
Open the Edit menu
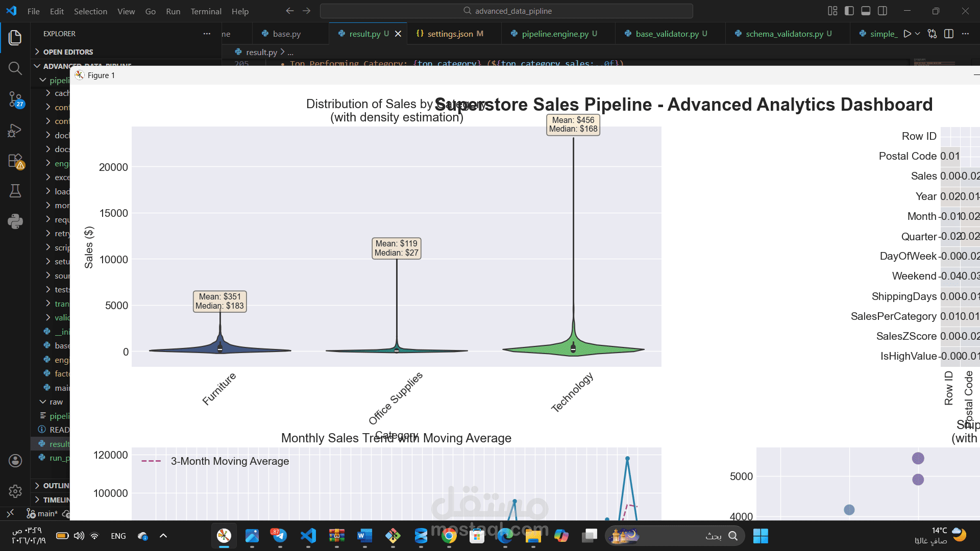[x=57, y=11]
